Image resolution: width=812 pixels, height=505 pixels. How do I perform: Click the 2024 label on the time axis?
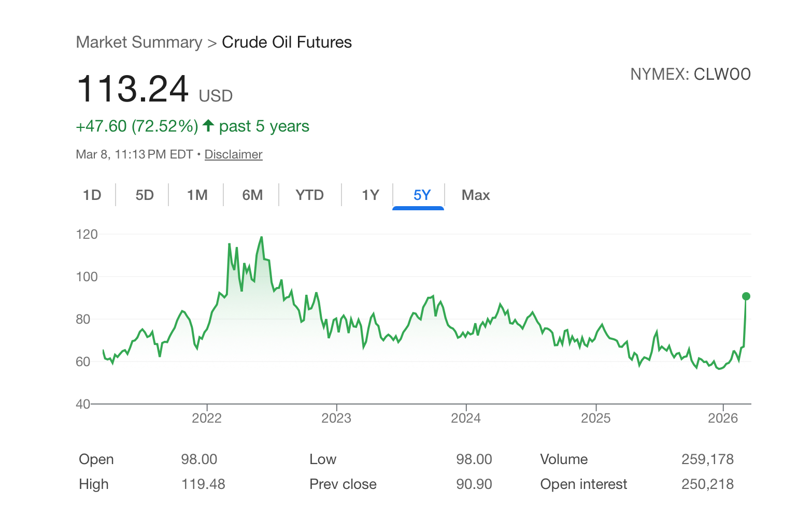click(x=466, y=418)
